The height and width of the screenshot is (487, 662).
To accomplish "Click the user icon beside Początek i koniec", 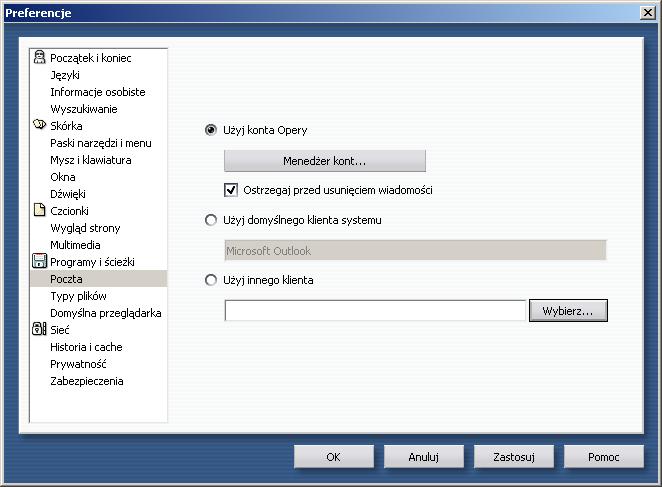I will point(40,58).
